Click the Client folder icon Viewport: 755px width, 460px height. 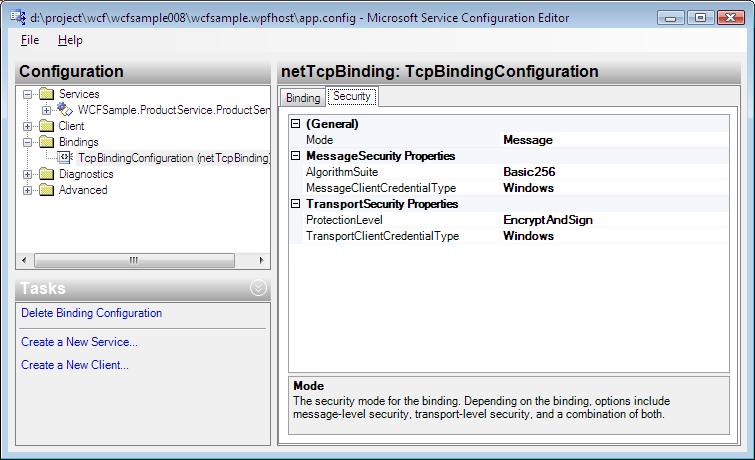(47, 126)
